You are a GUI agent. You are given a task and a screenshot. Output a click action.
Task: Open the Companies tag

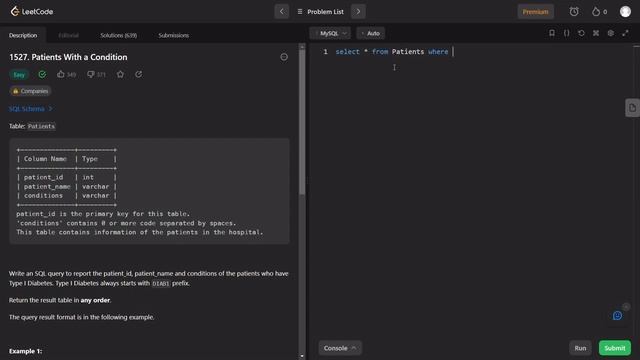click(30, 91)
